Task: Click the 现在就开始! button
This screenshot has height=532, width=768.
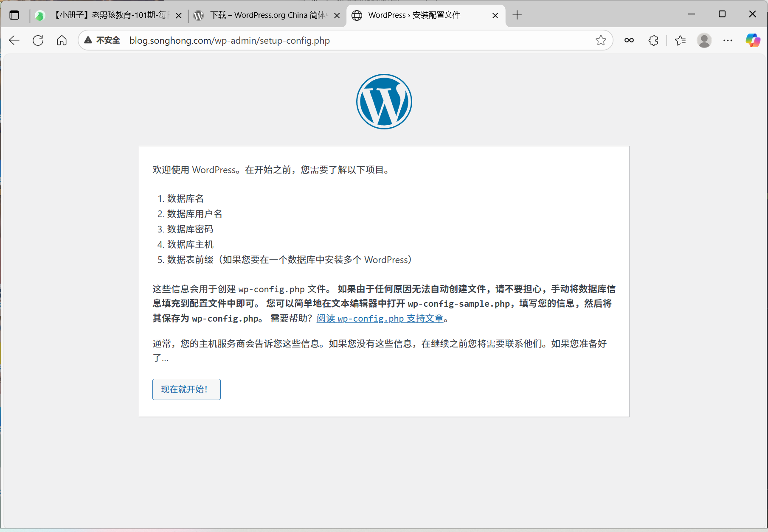Action: (x=186, y=389)
